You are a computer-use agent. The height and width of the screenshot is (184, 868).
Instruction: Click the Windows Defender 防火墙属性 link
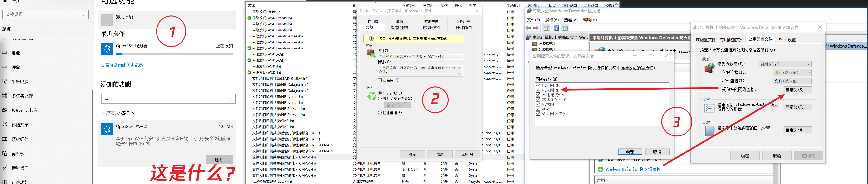633,170
